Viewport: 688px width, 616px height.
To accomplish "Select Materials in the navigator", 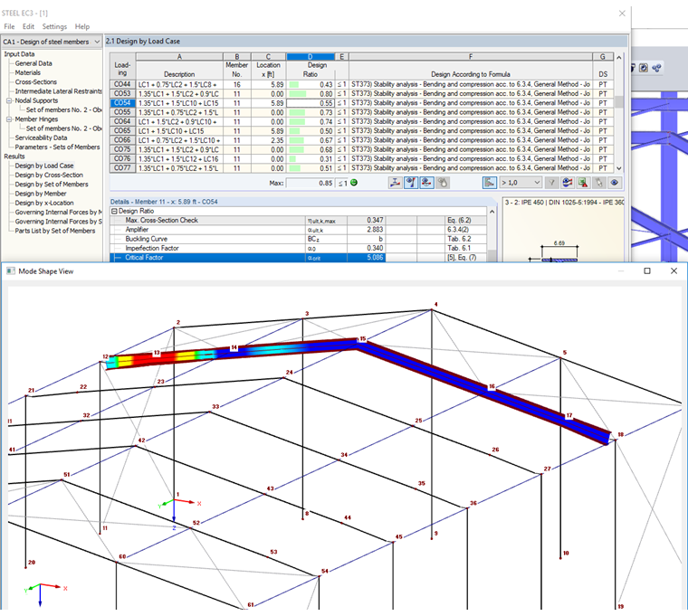I will click(x=28, y=72).
